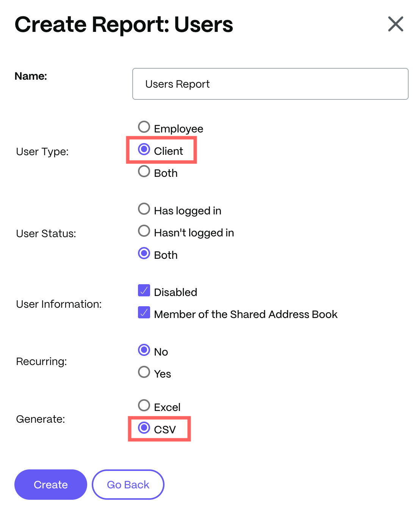Select CSV as generate format
This screenshot has width=420, height=510.
[144, 428]
